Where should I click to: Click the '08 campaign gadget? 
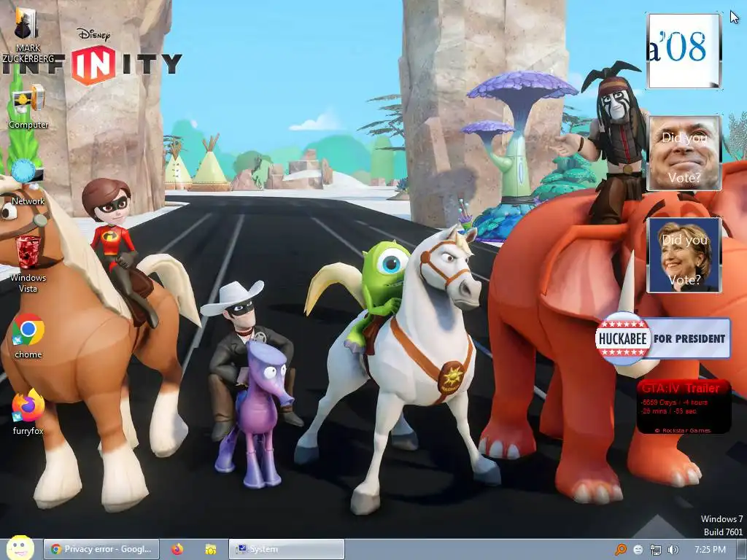pyautogui.click(x=684, y=51)
